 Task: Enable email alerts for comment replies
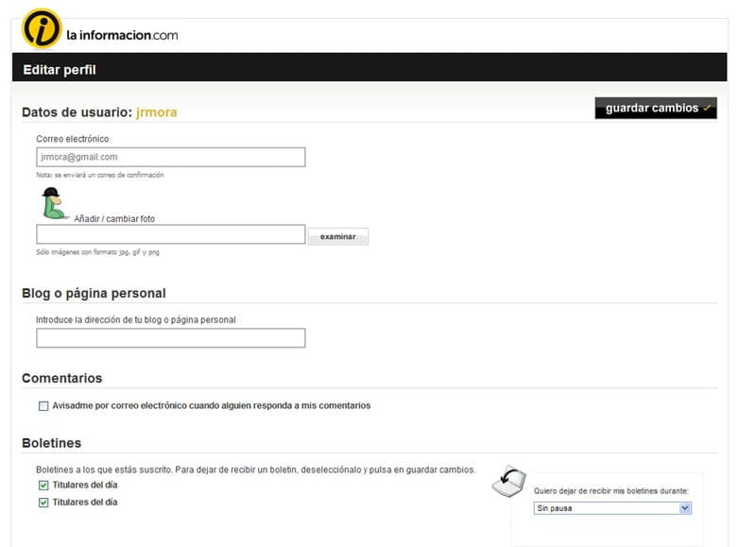(43, 406)
